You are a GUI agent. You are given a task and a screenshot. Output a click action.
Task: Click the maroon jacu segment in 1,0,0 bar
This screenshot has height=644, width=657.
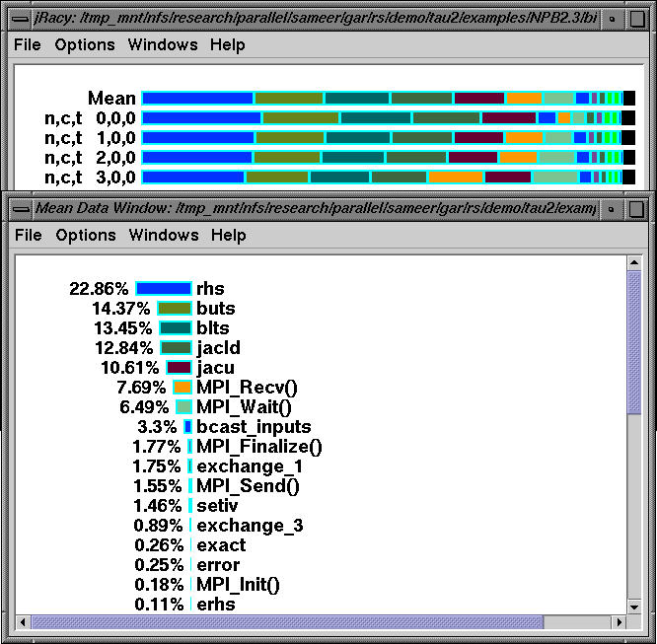478,137
